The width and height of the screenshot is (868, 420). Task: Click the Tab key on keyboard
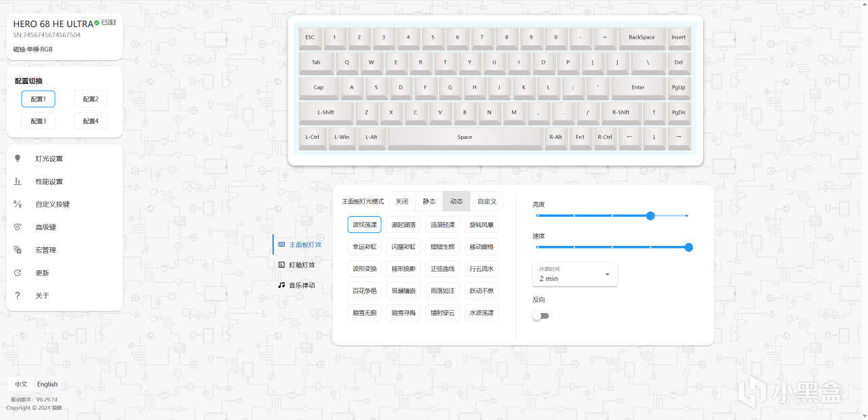pos(316,62)
